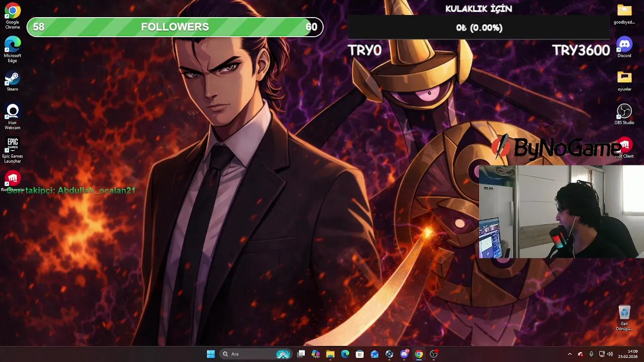Open File Explorer from the taskbar
Screen dimensions: 644x362
[330, 354]
